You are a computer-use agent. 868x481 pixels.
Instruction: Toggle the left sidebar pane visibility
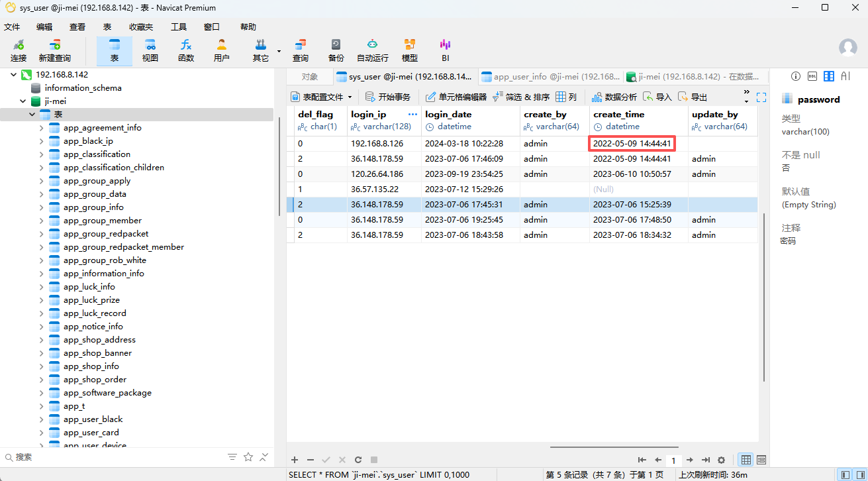(845, 474)
